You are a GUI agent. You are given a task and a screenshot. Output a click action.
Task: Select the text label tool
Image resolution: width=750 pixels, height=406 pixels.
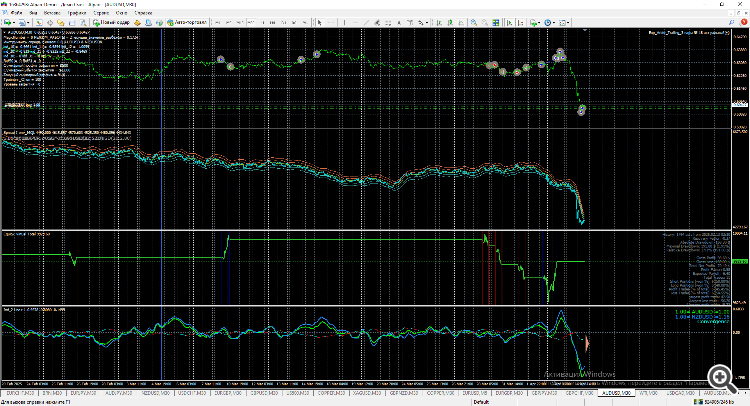pos(410,22)
